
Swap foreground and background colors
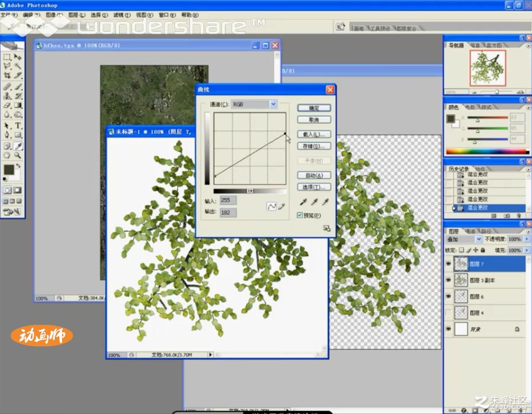click(x=19, y=165)
